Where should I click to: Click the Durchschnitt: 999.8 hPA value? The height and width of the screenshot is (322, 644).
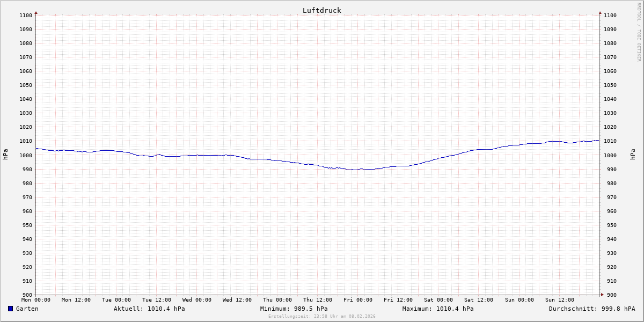[x=591, y=309]
